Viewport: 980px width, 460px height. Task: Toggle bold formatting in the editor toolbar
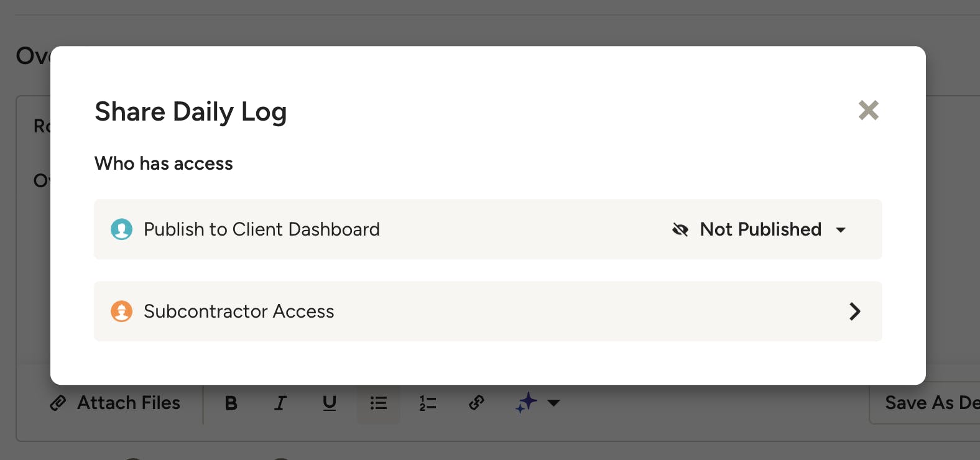[x=231, y=403]
